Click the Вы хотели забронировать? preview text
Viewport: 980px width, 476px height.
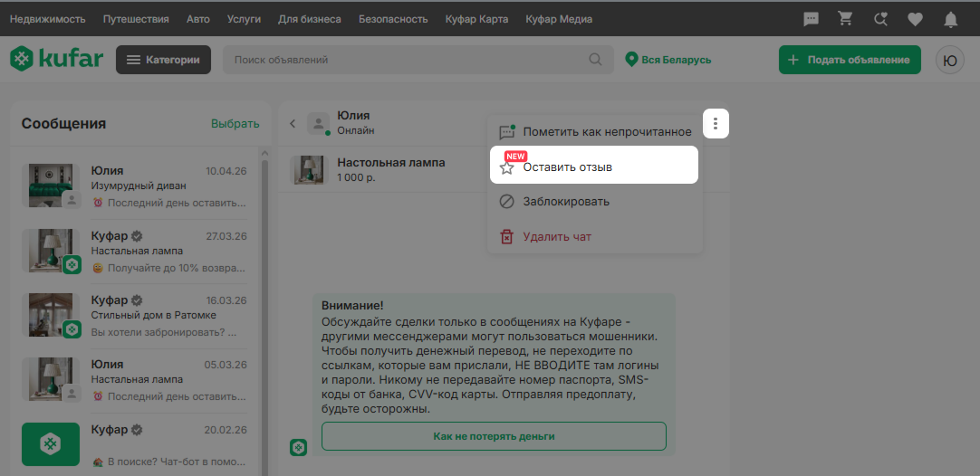164,333
